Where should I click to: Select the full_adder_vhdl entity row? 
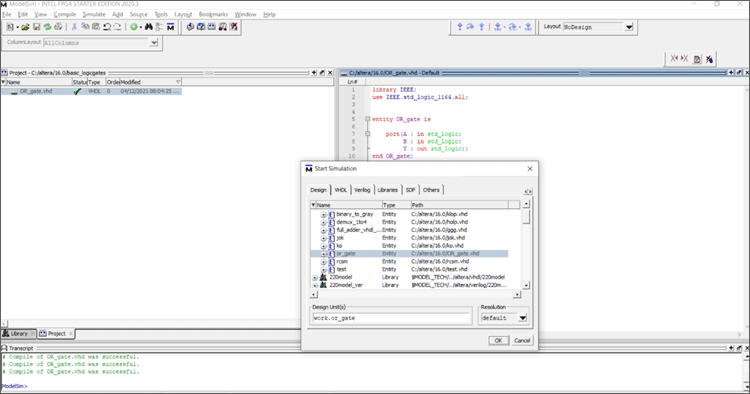click(x=409, y=230)
